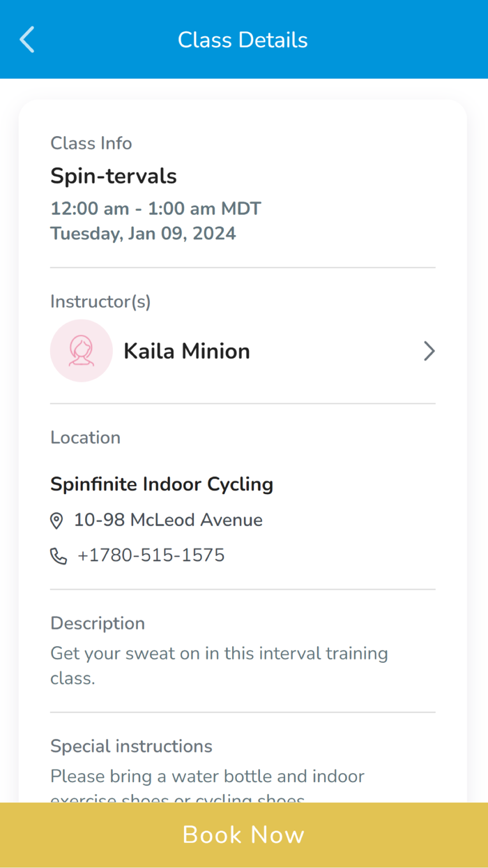
Task: Tap the location pin icon
Action: pos(56,521)
